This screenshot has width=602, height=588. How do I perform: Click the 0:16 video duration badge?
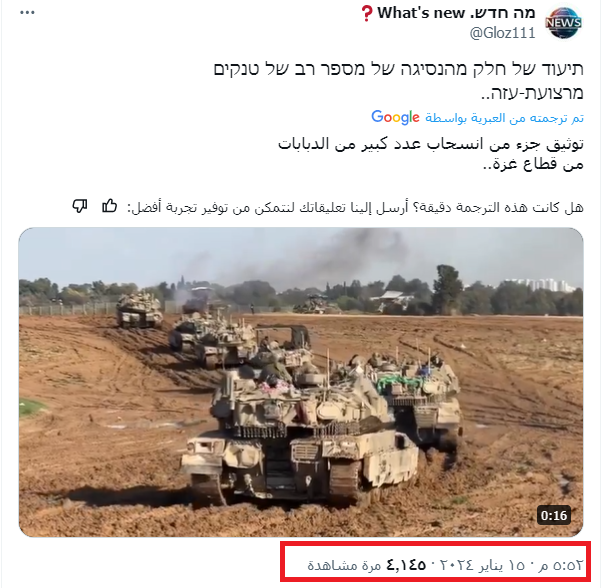tap(554, 515)
